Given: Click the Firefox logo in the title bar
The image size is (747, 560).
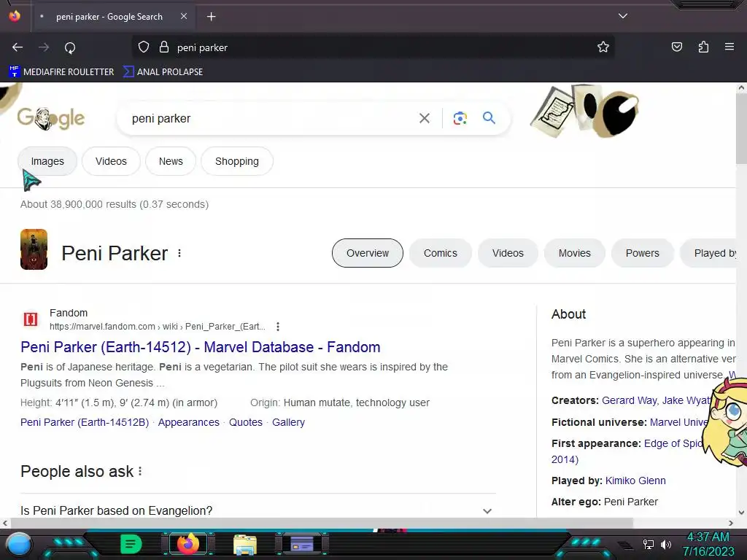Looking at the screenshot, I should 15,16.
